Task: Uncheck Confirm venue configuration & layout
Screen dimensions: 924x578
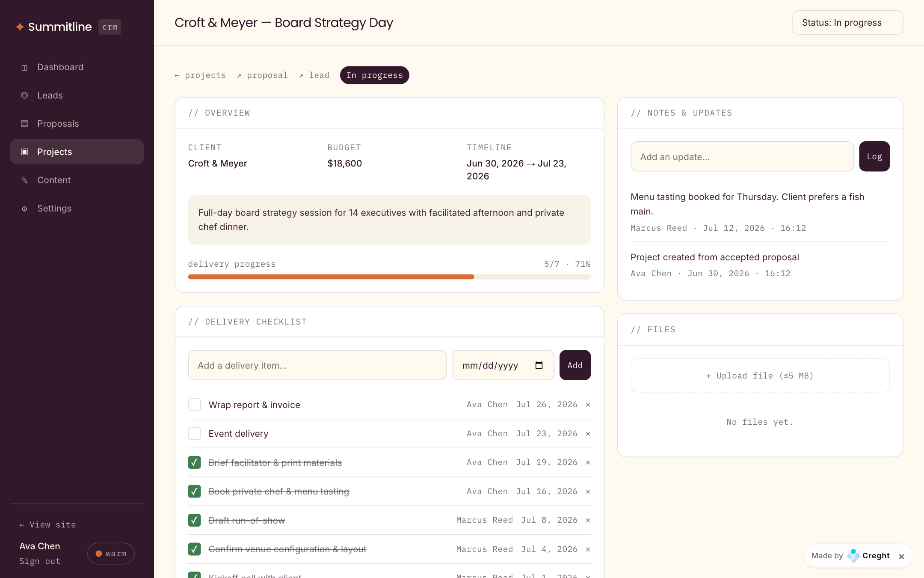Action: (x=195, y=549)
